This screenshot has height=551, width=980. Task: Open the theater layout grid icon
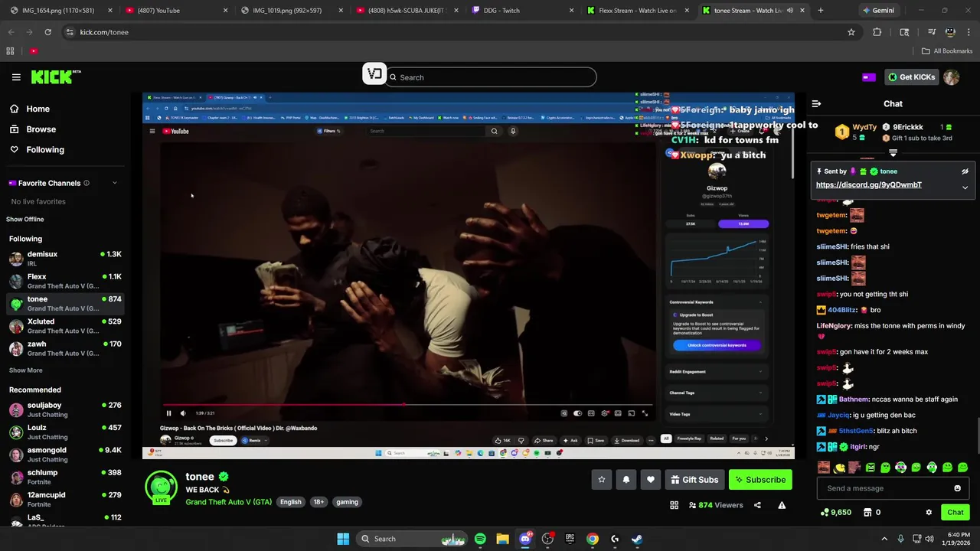click(674, 505)
